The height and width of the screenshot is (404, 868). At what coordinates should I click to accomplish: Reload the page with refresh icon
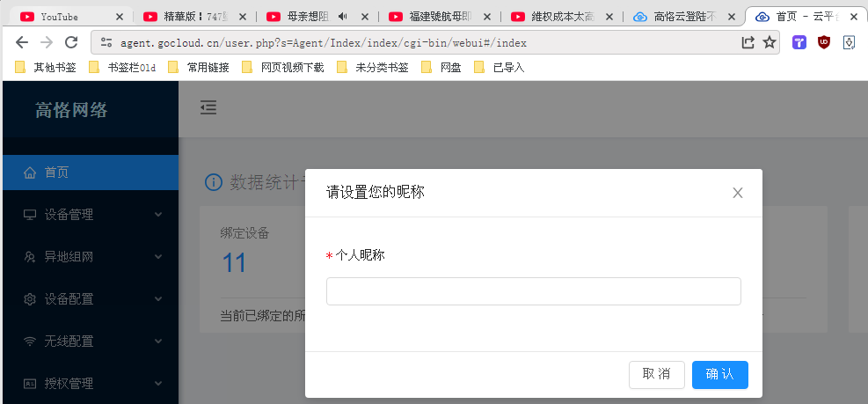coord(71,42)
